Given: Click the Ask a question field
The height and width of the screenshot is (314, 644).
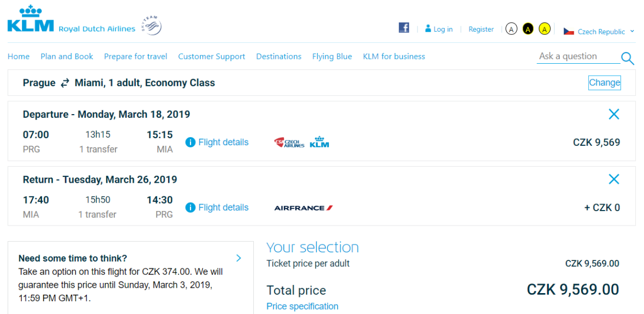Looking at the screenshot, I should click(577, 56).
